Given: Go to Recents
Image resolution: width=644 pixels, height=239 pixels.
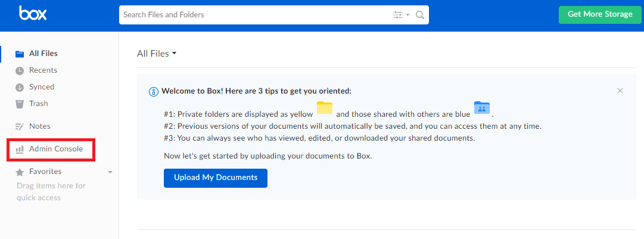Looking at the screenshot, I should [x=43, y=70].
